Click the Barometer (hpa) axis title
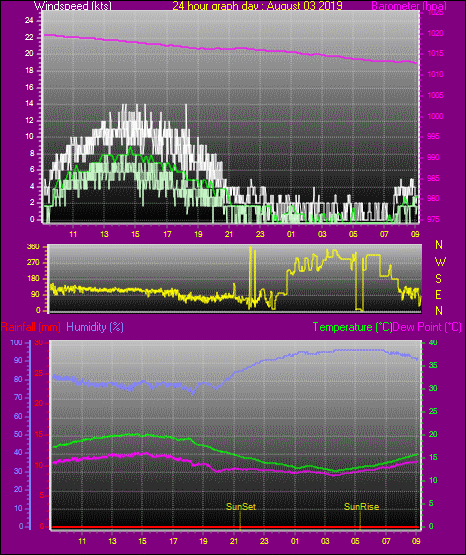Image resolution: width=466 pixels, height=555 pixels. (x=409, y=6)
